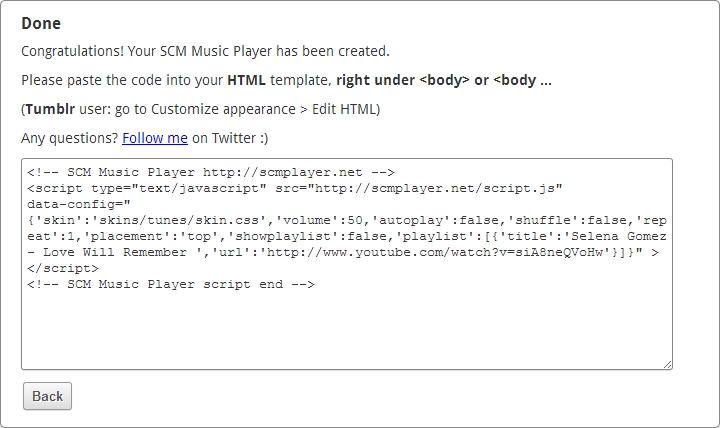Click the 'on Twitter :)' text
This screenshot has width=720, height=428.
[230, 138]
